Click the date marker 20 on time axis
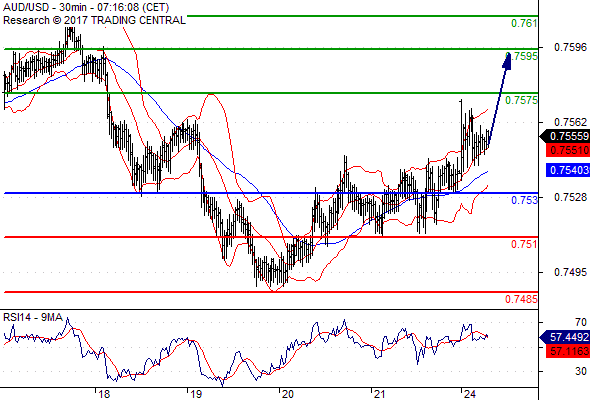590x400 pixels. pos(287,394)
